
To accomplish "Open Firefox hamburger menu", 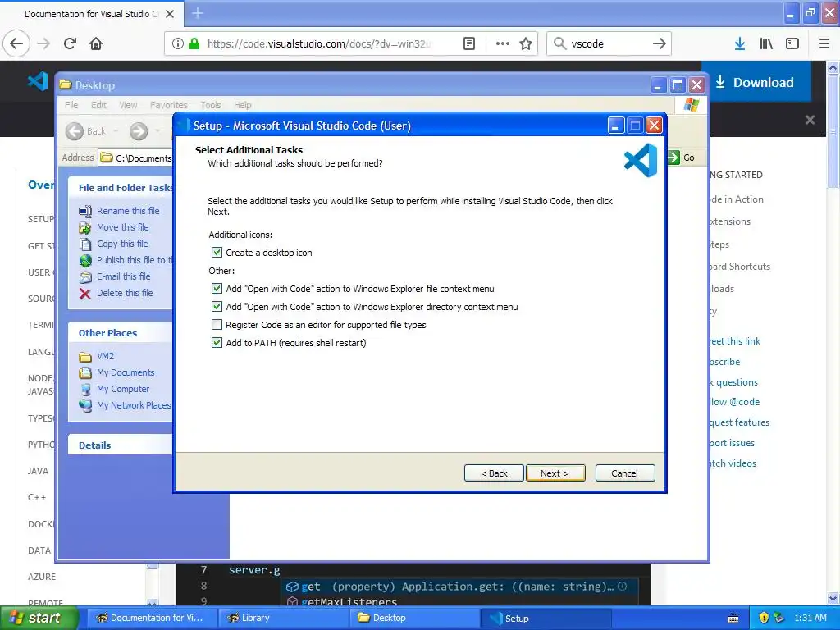I will click(824, 43).
